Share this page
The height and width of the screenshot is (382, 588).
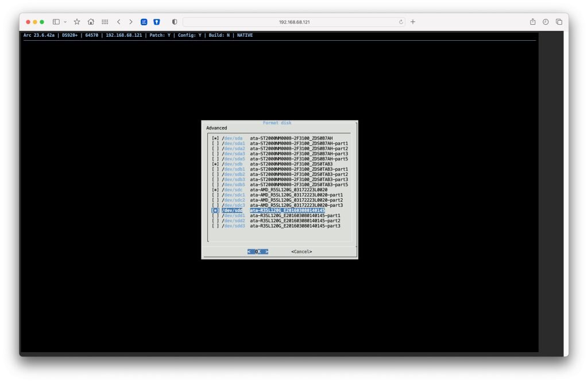tap(532, 22)
